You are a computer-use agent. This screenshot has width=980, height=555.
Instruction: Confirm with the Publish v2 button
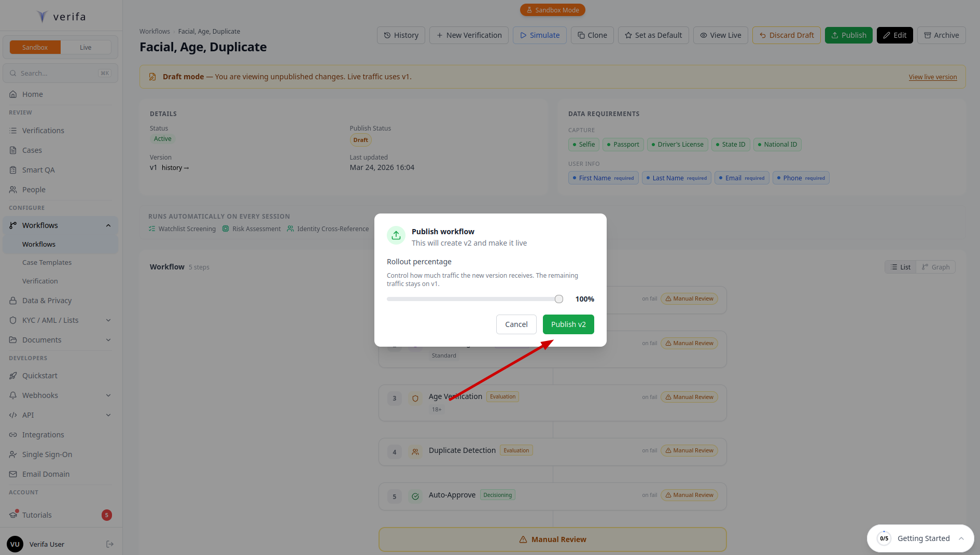pyautogui.click(x=568, y=324)
